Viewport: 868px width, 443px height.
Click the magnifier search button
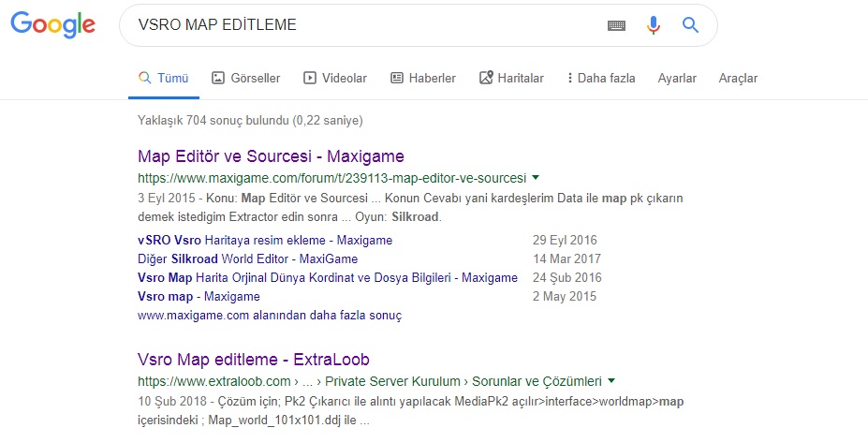[690, 25]
